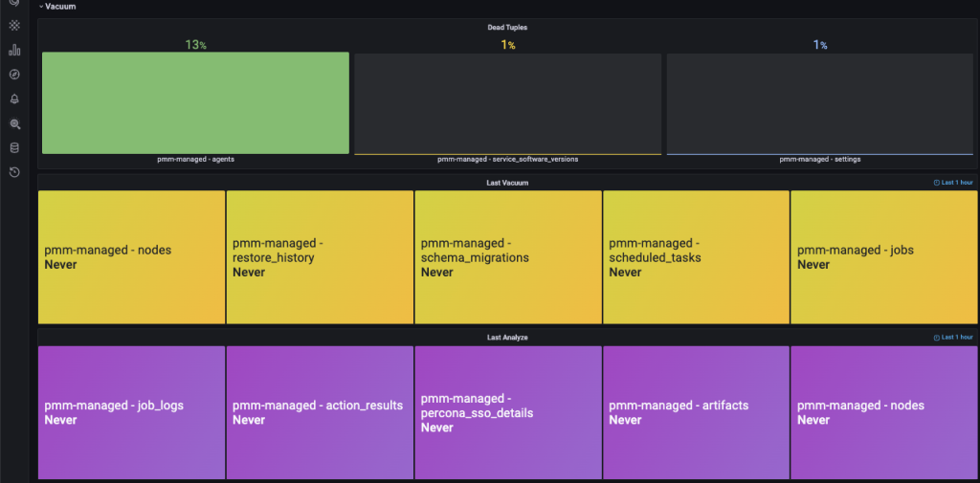Image resolution: width=980 pixels, height=483 pixels.
Task: Click the dotted grid icon in sidebar
Action: point(14,25)
